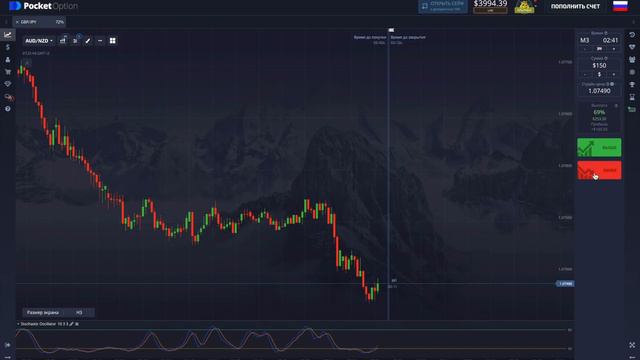Open the Help question mark sidebar icon

pyautogui.click(x=8, y=109)
